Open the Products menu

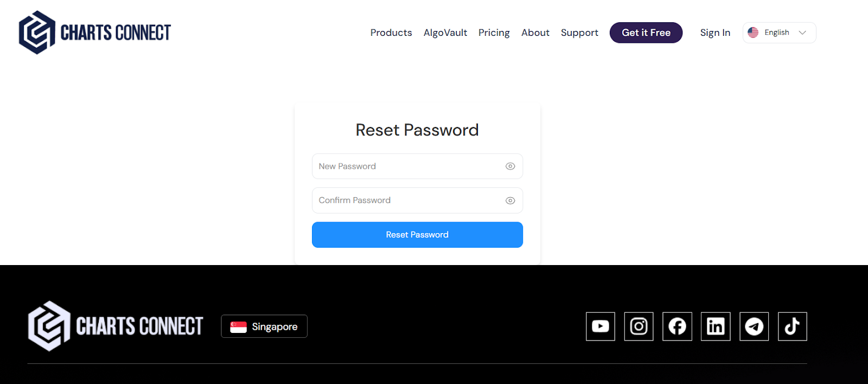[391, 33]
